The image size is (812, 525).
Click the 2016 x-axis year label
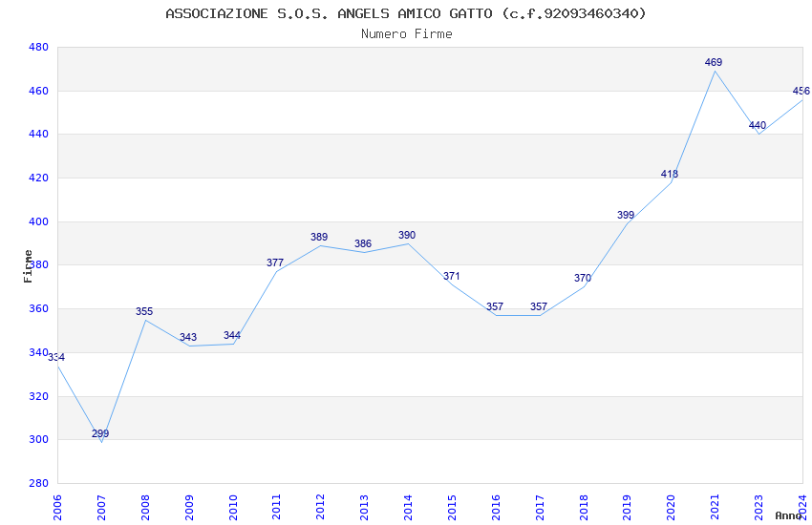(496, 507)
